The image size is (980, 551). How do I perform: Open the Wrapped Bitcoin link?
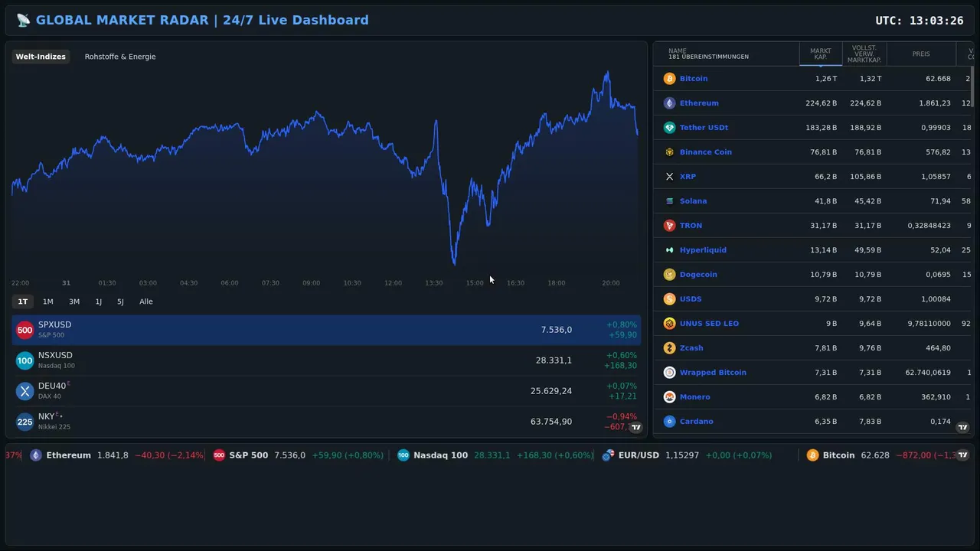click(x=713, y=373)
